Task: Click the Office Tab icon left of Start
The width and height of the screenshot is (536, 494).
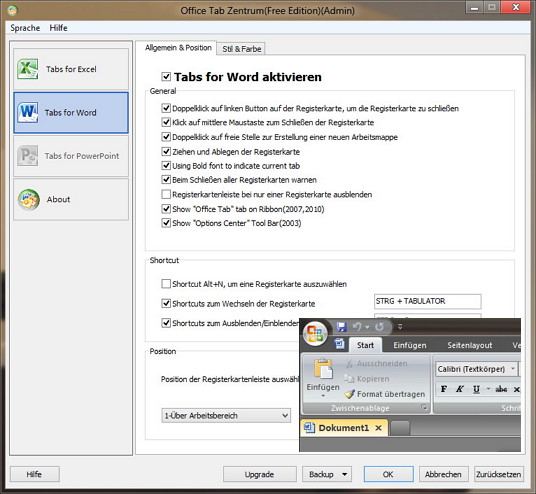Action: pyautogui.click(x=340, y=343)
